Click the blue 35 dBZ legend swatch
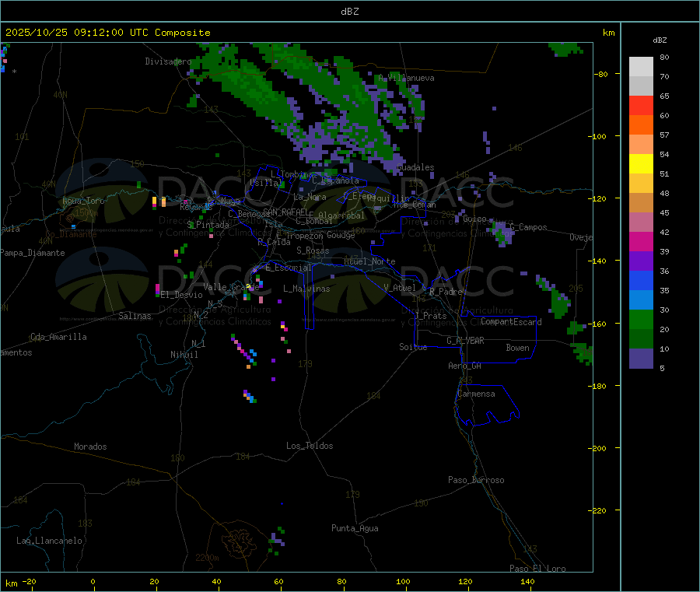The width and height of the screenshot is (700, 592). (641, 280)
